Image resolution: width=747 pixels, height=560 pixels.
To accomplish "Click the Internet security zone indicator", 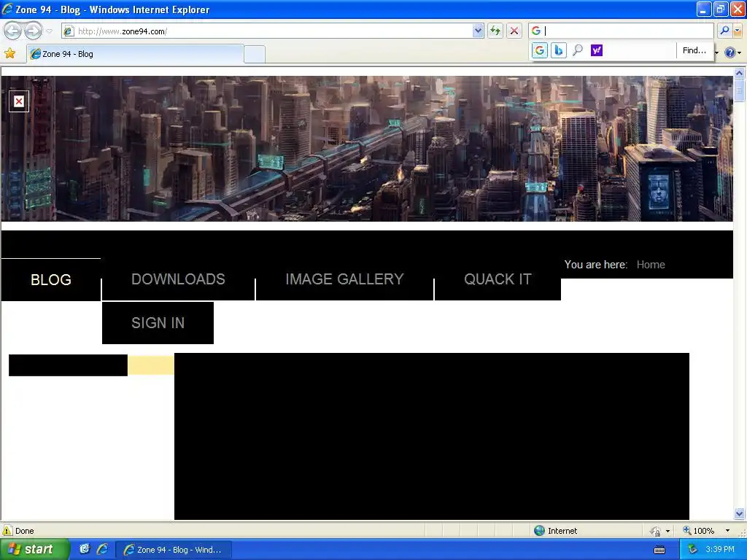I will tap(555, 531).
